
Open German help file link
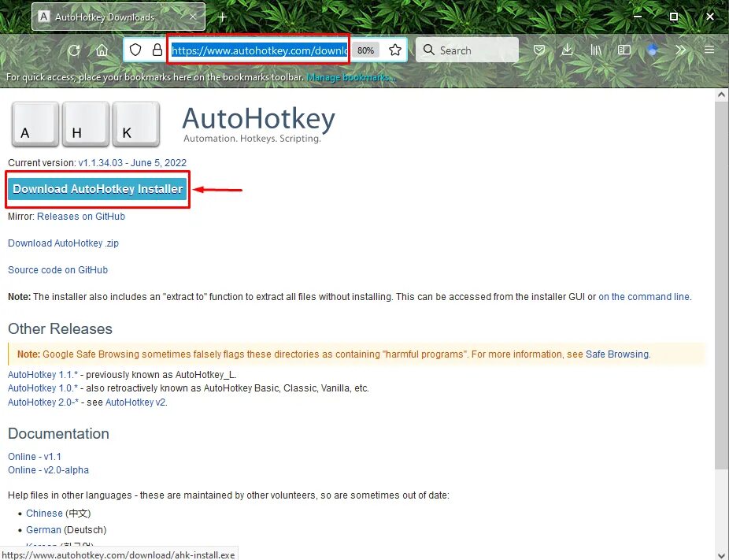(43, 530)
